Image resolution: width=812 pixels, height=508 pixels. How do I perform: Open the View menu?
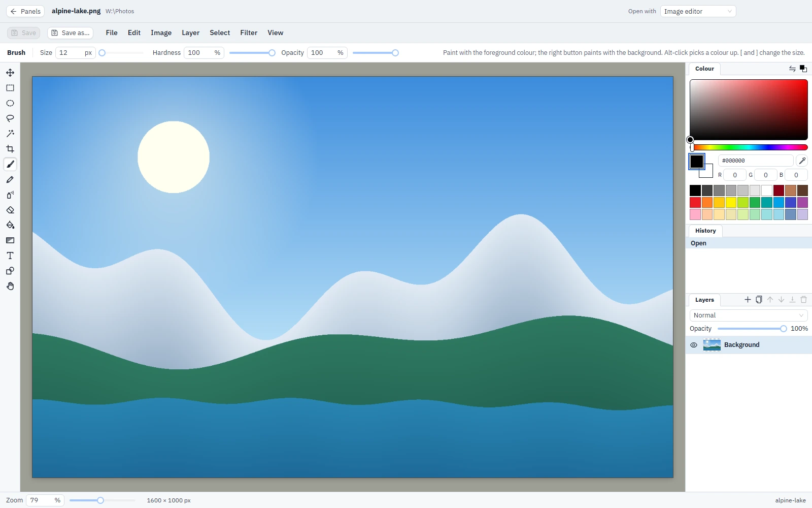(x=276, y=33)
